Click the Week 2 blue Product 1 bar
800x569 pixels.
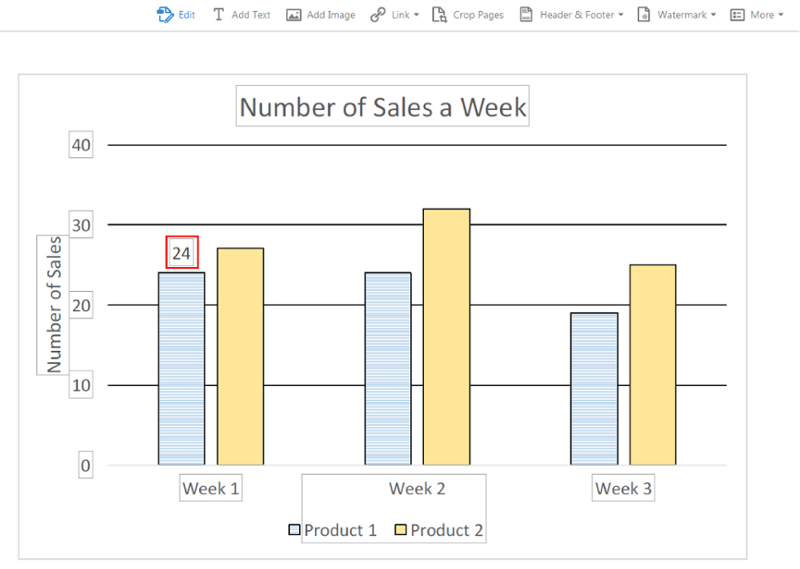click(388, 368)
